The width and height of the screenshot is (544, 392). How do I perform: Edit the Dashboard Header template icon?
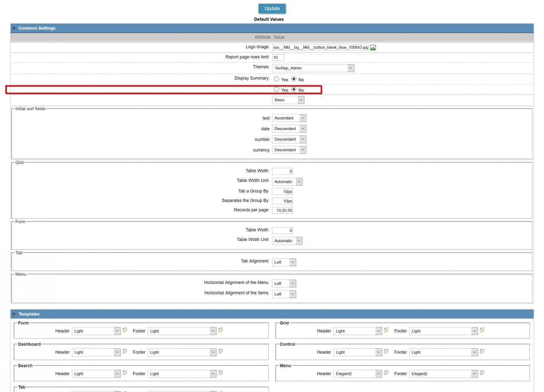click(x=125, y=351)
